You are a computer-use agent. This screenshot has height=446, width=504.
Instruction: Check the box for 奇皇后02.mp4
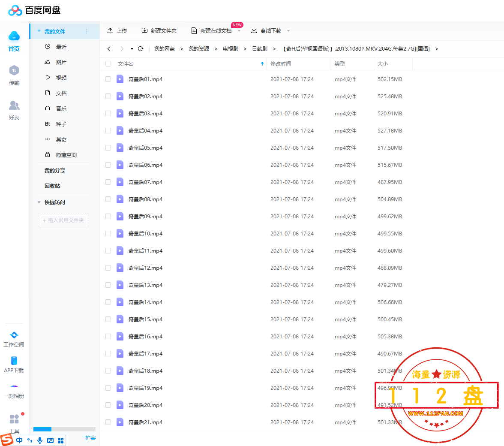click(108, 96)
